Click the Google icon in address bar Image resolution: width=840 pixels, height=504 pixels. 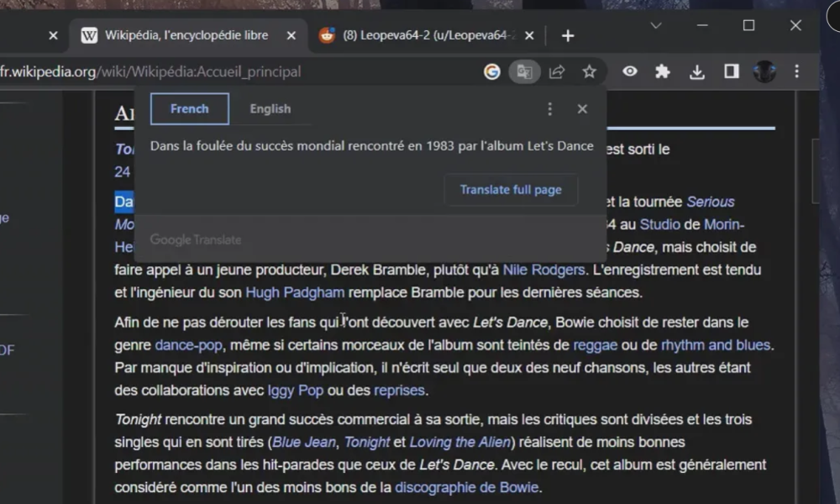tap(492, 72)
